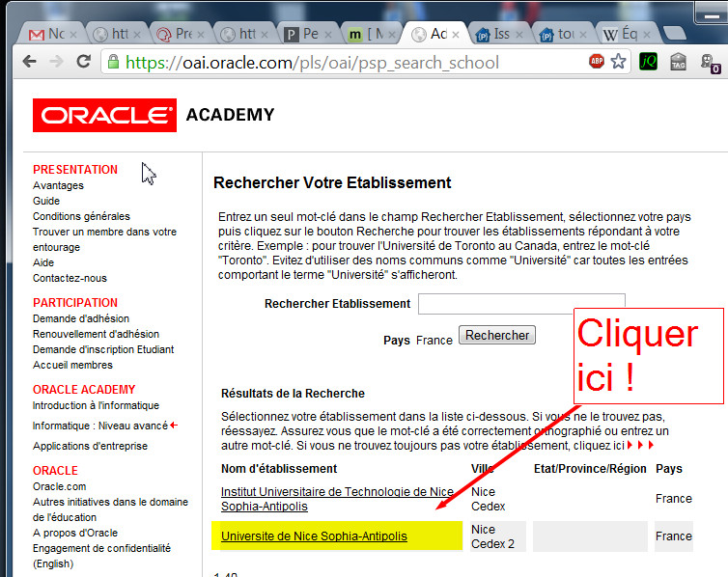Screen dimensions: 728x577
Task: Open the Renouvellement d'adhésion link
Action: [x=96, y=334]
